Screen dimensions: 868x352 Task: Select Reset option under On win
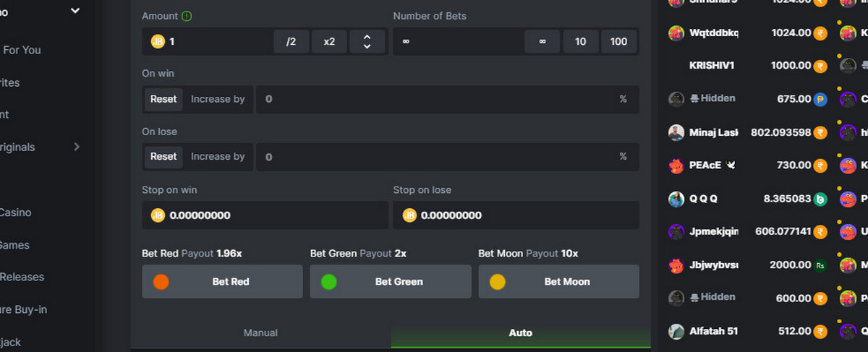click(x=163, y=99)
